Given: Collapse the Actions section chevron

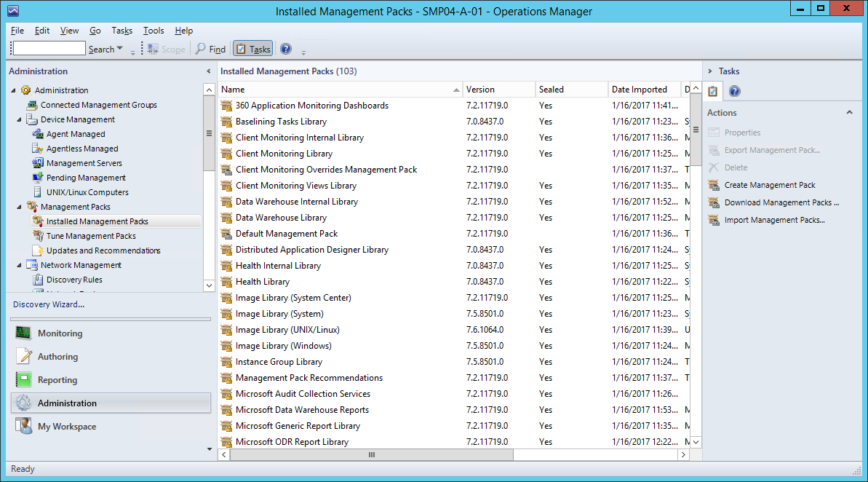Looking at the screenshot, I should click(849, 113).
